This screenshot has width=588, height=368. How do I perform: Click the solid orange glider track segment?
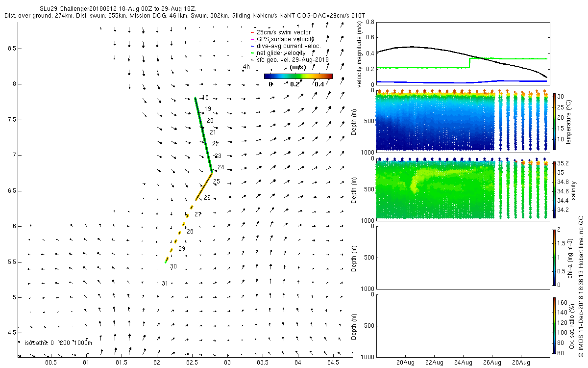204,186
